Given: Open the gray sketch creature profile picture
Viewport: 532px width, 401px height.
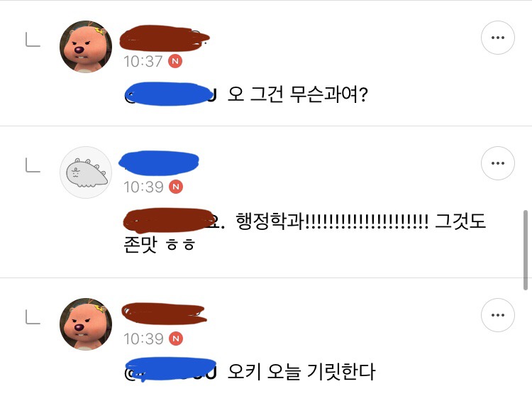Looking at the screenshot, I should click(x=86, y=172).
